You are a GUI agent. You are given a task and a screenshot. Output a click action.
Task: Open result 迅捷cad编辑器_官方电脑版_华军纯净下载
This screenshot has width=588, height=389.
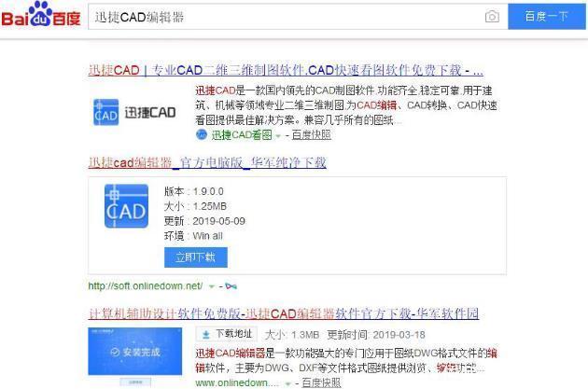coord(207,162)
